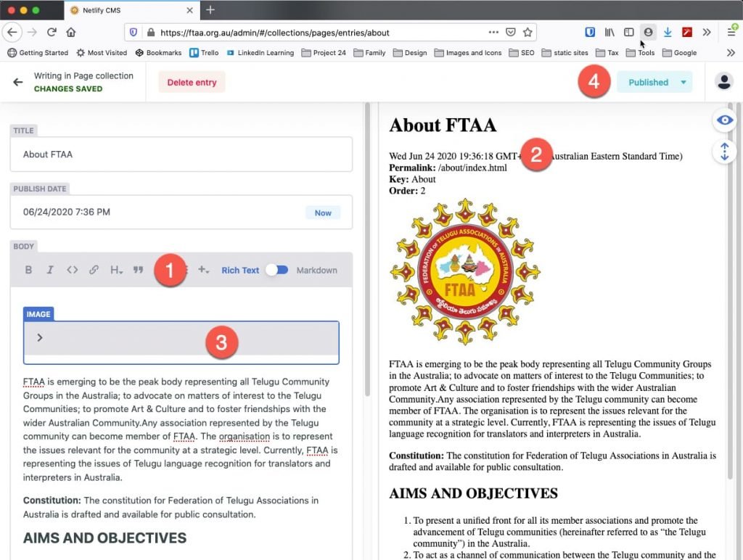Click the Title input field
Viewport: 743px width, 560px height.
pos(181,155)
